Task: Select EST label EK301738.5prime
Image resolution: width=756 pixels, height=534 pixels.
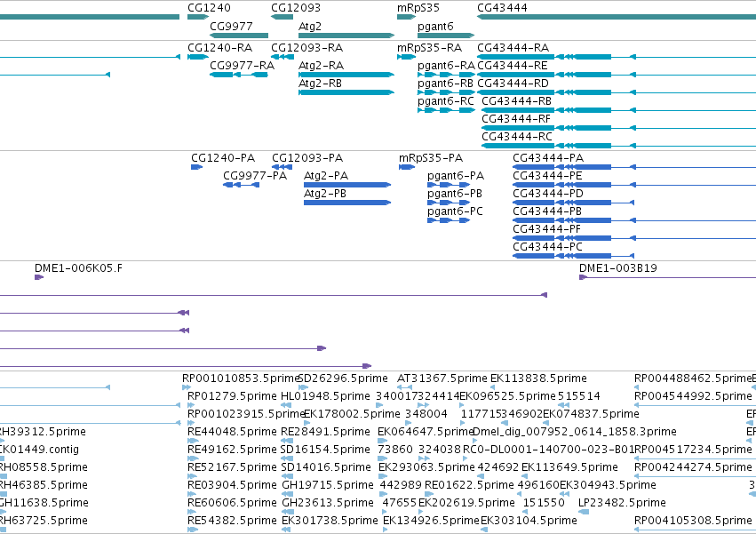Action: (330, 522)
